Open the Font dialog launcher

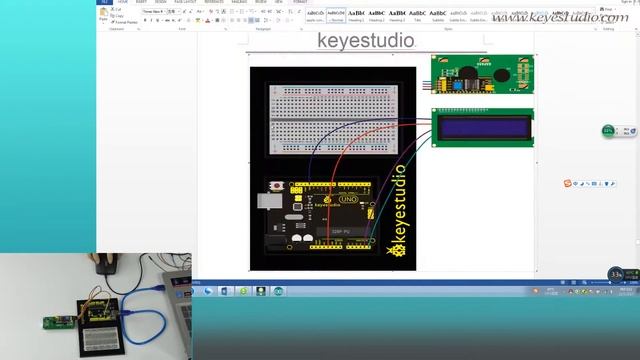click(x=225, y=29)
